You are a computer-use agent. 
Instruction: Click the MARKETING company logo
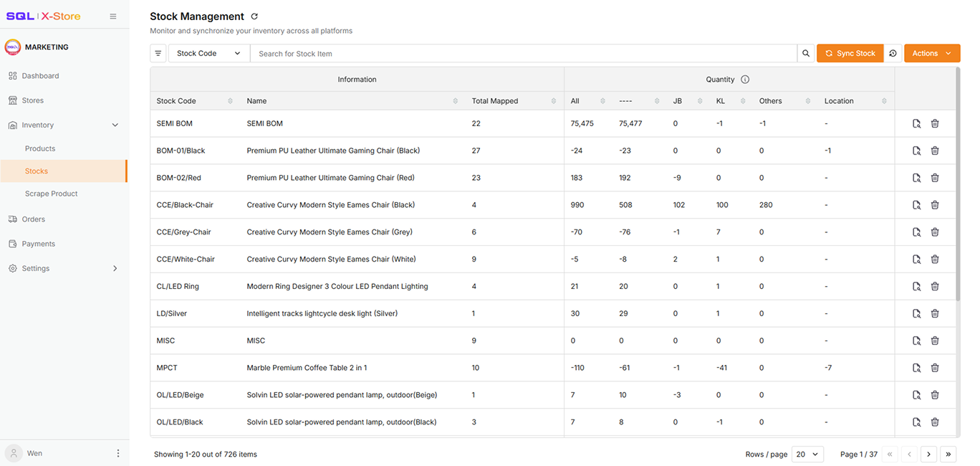coord(13,47)
